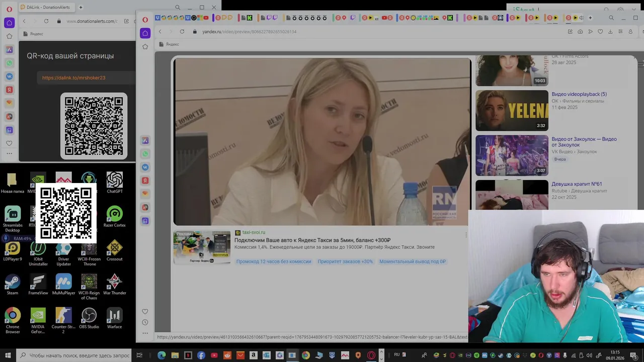Take snapshot with camera icon in Yandex window toolbar
The width and height of the screenshot is (644, 362).
[580, 31]
